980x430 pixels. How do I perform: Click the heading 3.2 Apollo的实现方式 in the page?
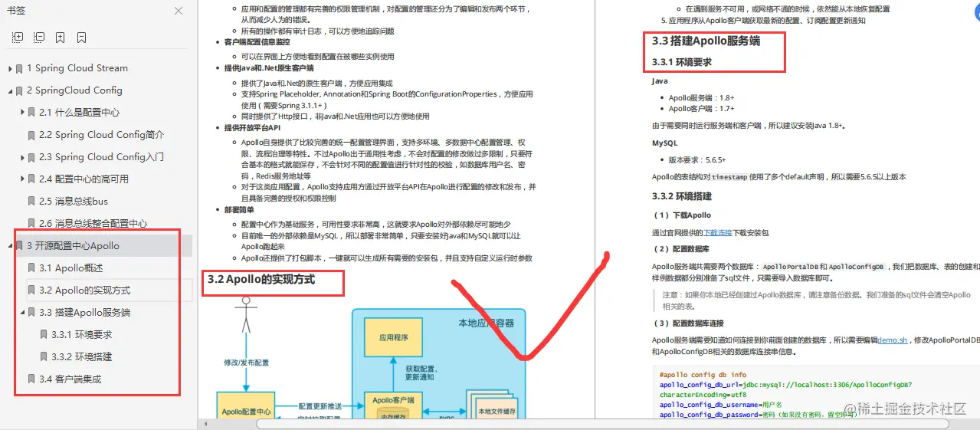pos(261,280)
